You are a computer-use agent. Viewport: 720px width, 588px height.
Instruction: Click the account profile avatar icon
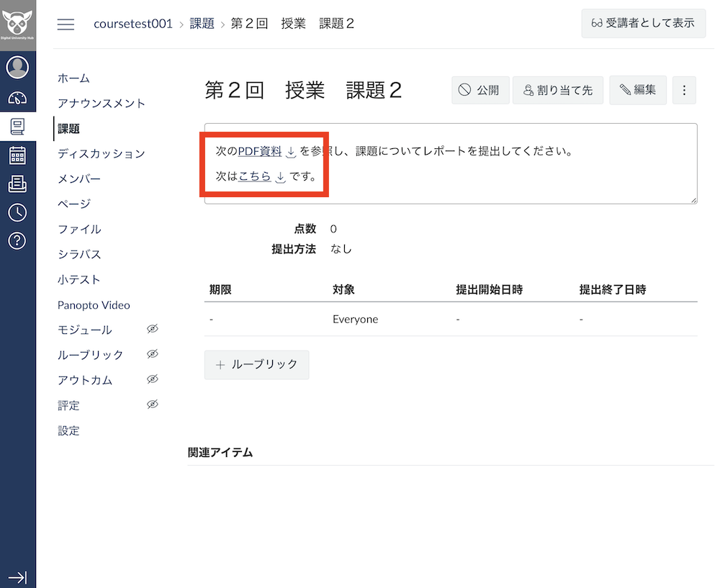click(x=17, y=67)
